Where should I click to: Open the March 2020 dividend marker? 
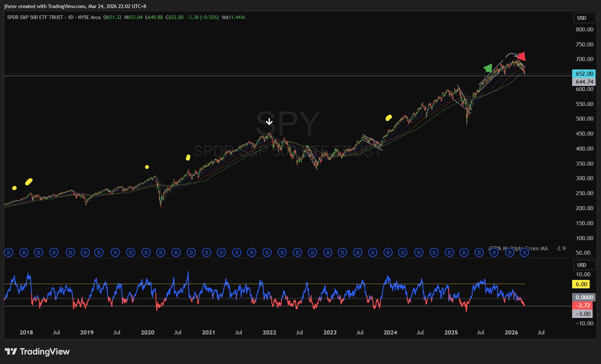coord(161,252)
